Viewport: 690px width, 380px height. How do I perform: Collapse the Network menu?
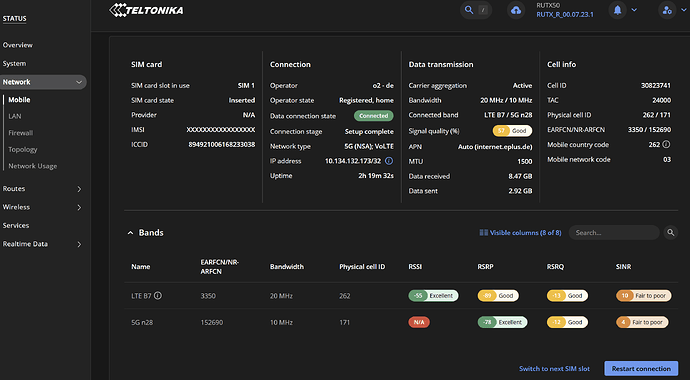pyautogui.click(x=79, y=82)
